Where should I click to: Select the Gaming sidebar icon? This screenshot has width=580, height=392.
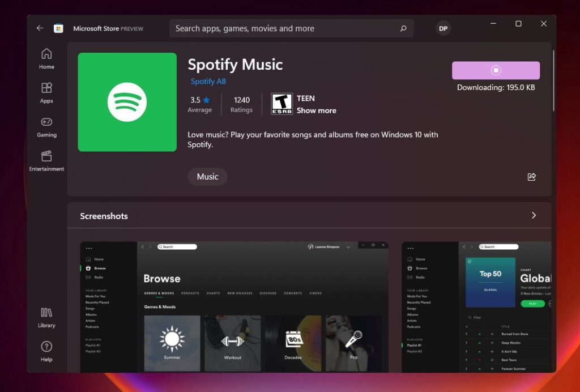(x=46, y=126)
